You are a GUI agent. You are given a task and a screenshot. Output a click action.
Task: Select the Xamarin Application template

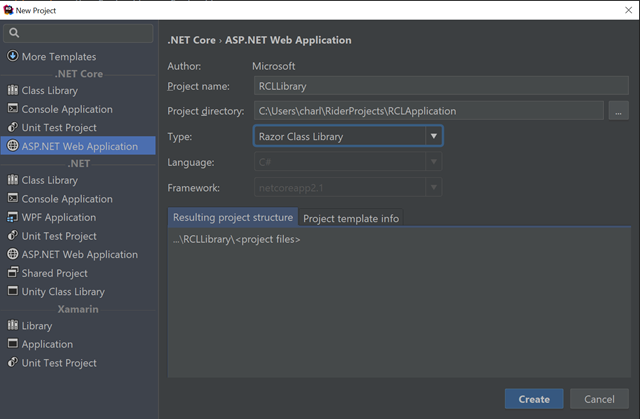(x=47, y=344)
